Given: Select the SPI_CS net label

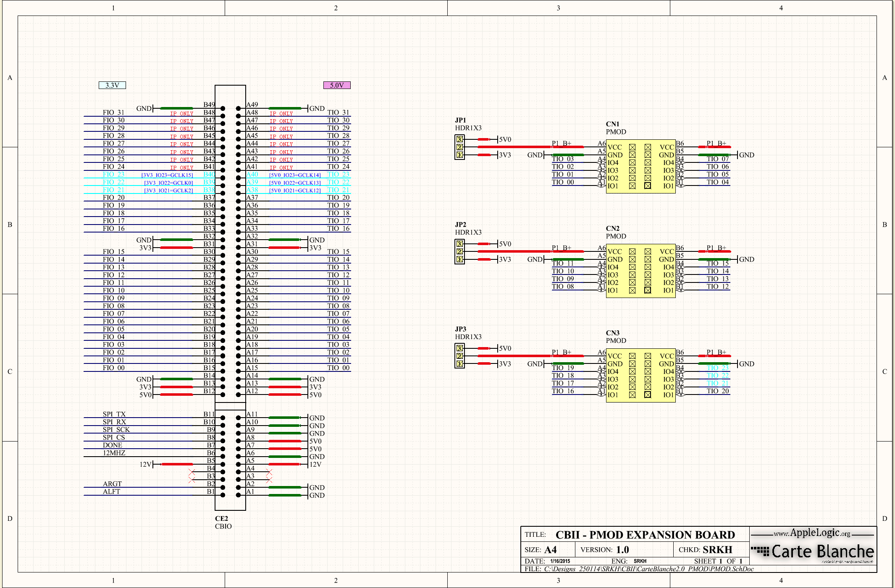Looking at the screenshot, I should (x=113, y=437).
